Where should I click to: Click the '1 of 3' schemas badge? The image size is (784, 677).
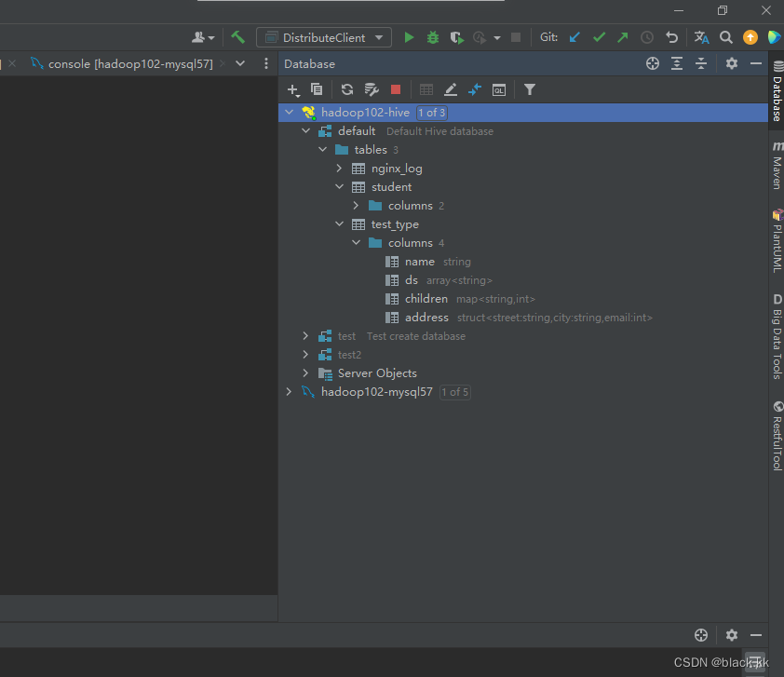431,113
